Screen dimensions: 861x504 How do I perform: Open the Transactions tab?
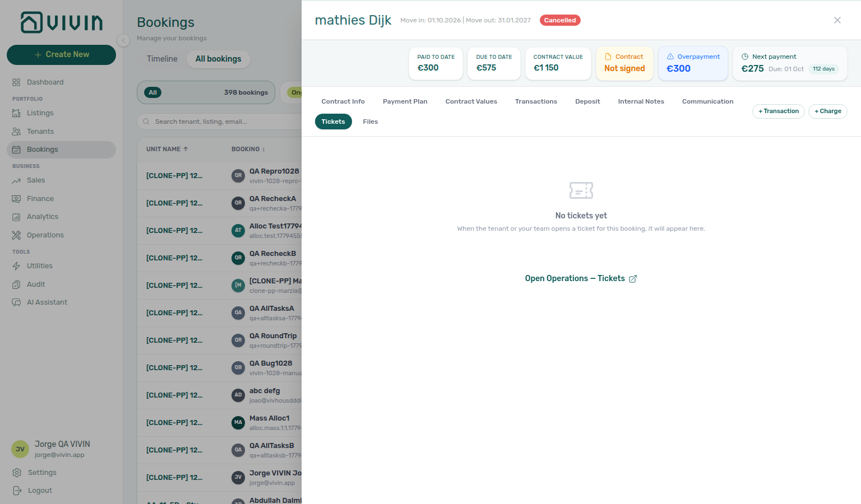point(536,101)
